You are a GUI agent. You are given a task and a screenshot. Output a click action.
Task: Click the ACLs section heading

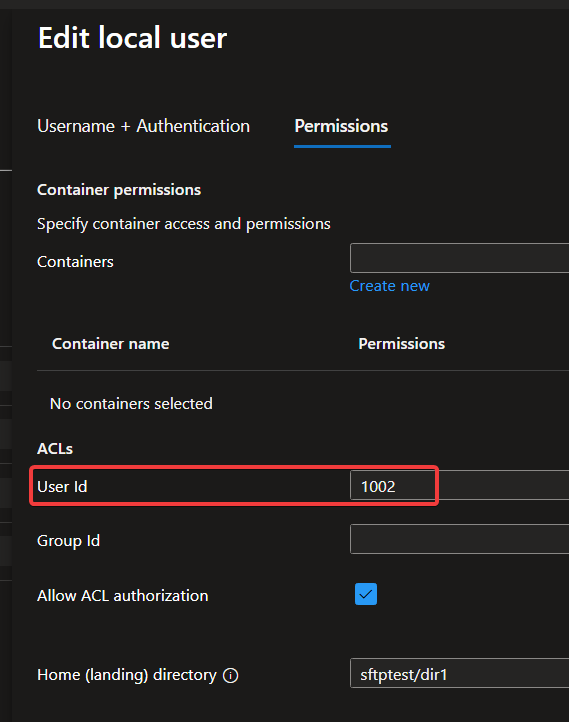click(x=55, y=448)
